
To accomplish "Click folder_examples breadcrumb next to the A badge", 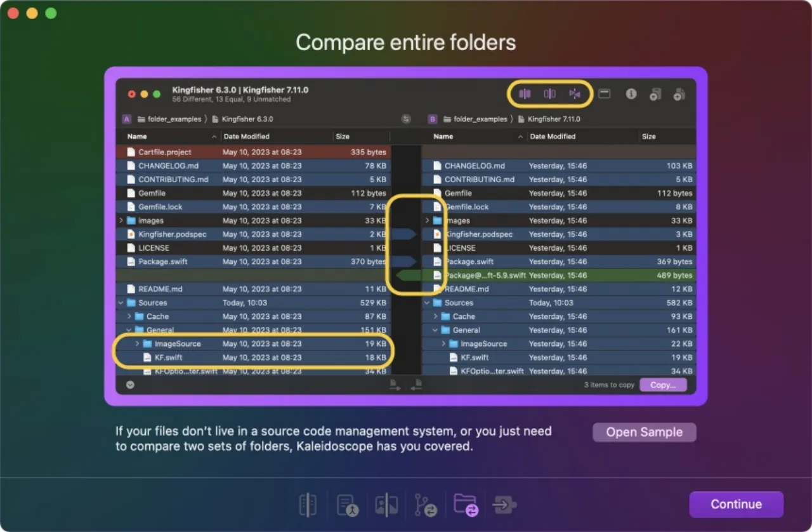I will click(x=169, y=119).
